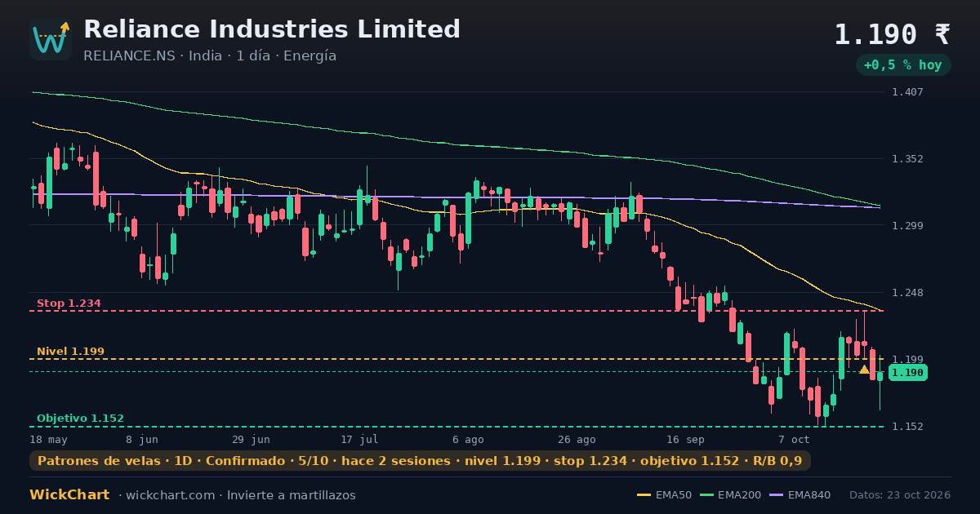980x514 pixels.
Task: Open the wickchart.com link in footer
Action: (171, 495)
